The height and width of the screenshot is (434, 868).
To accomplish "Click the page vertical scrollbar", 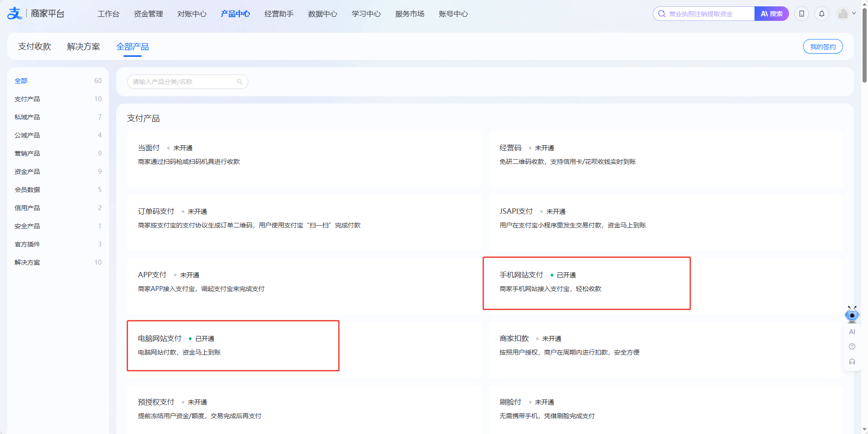I will click(x=864, y=45).
